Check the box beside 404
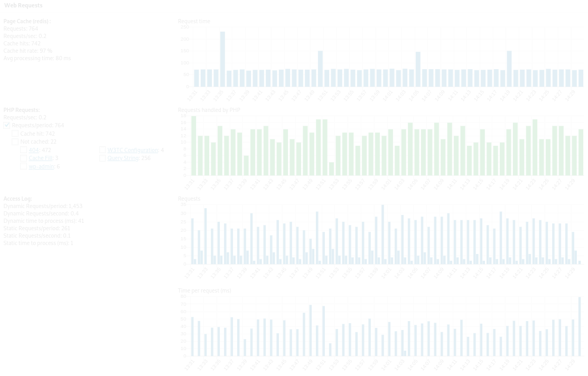The height and width of the screenshot is (376, 588). [x=23, y=150]
